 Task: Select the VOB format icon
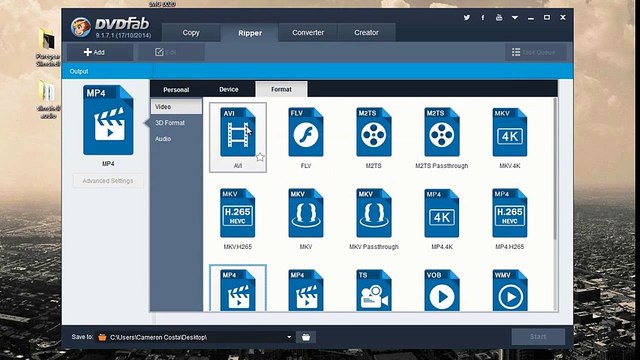point(442,290)
